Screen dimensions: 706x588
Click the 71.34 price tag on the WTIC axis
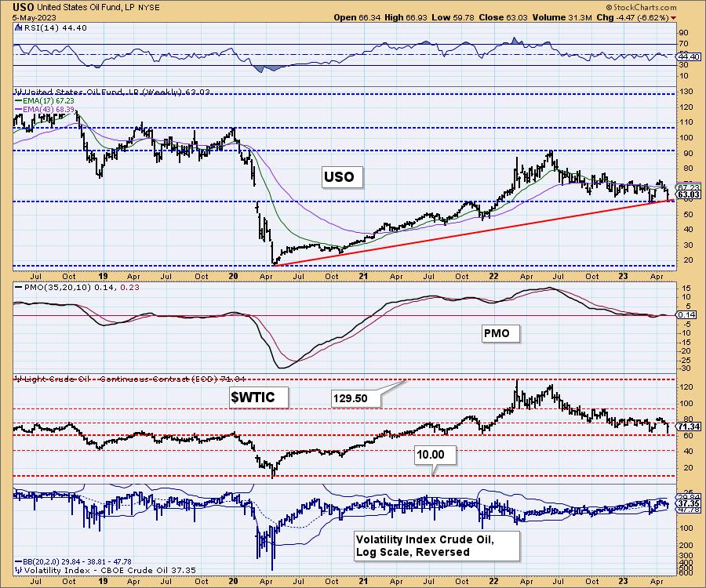click(x=689, y=426)
